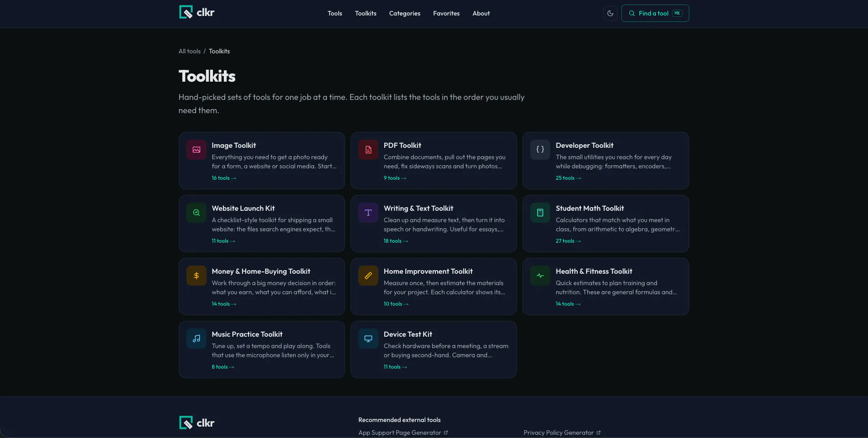The image size is (868, 438).
Task: Open the Privacy Policy Generator link
Action: (x=558, y=433)
